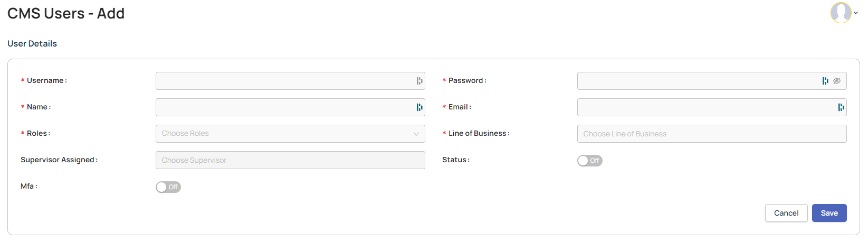Open the Choose Roles dropdown

pos(290,134)
